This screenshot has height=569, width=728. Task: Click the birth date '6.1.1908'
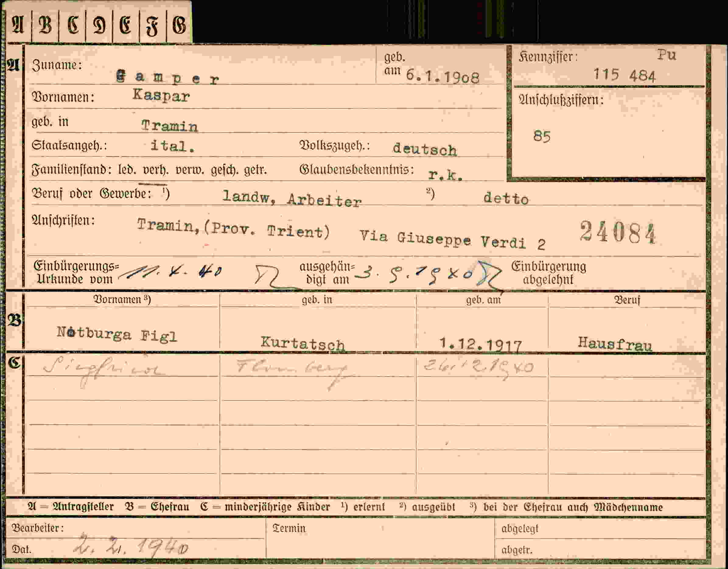(443, 77)
